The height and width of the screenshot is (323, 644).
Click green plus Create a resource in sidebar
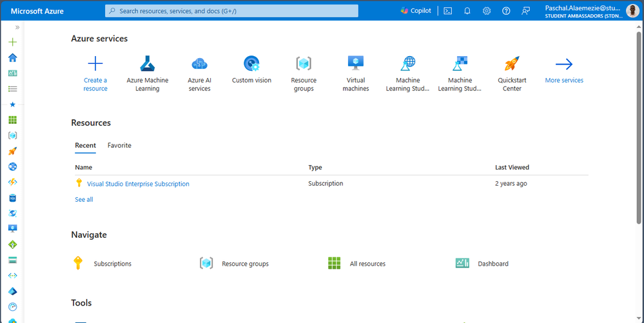12,42
